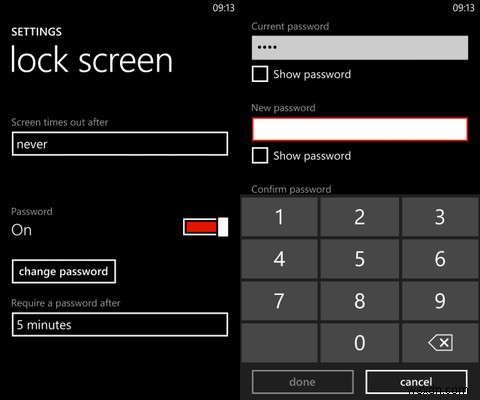
Task: Check Show password under Current password
Action: pyautogui.click(x=260, y=74)
